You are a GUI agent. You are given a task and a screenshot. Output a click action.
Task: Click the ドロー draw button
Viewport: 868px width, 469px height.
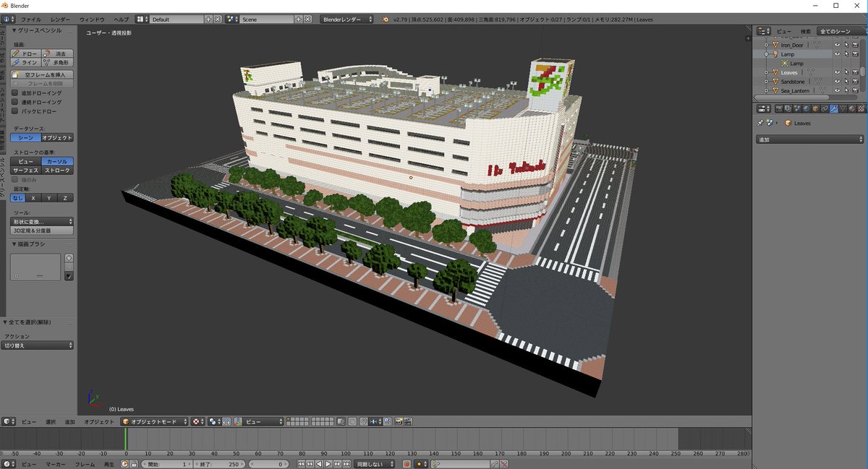[25, 53]
